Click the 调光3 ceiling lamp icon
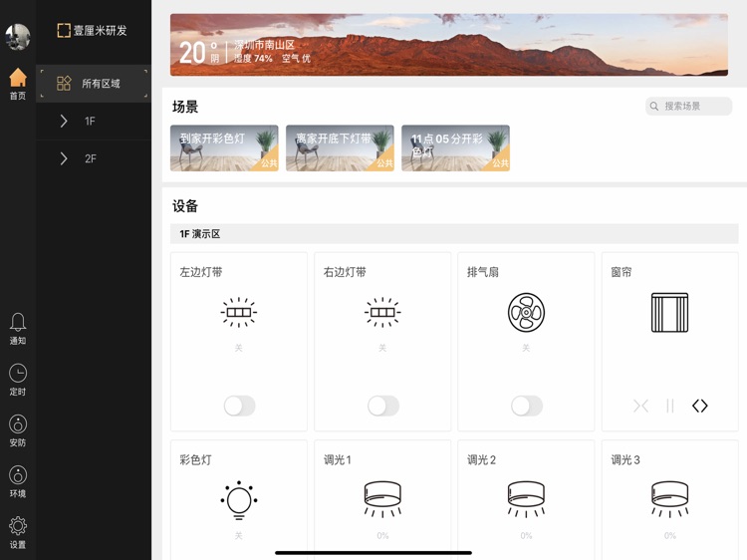The width and height of the screenshot is (747, 560). (670, 499)
